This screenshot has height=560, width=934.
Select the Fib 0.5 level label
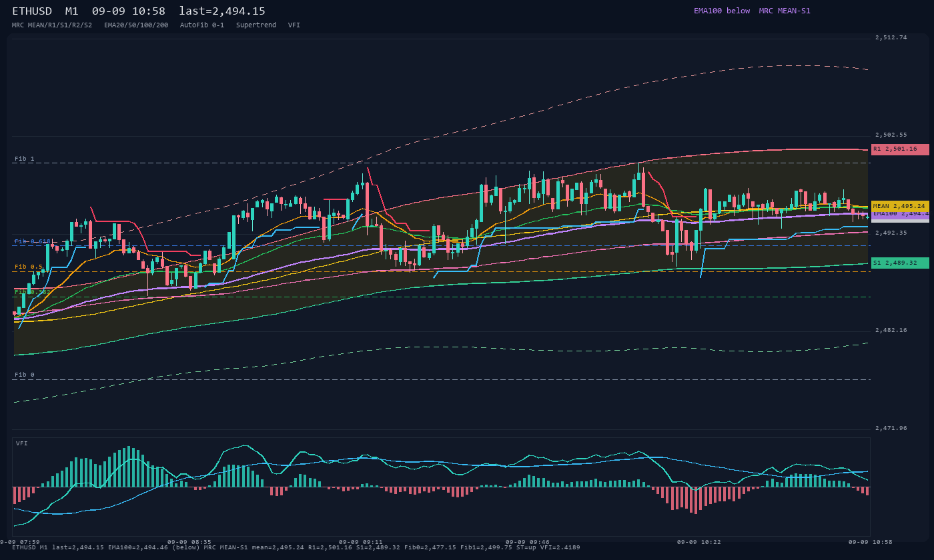pos(29,267)
